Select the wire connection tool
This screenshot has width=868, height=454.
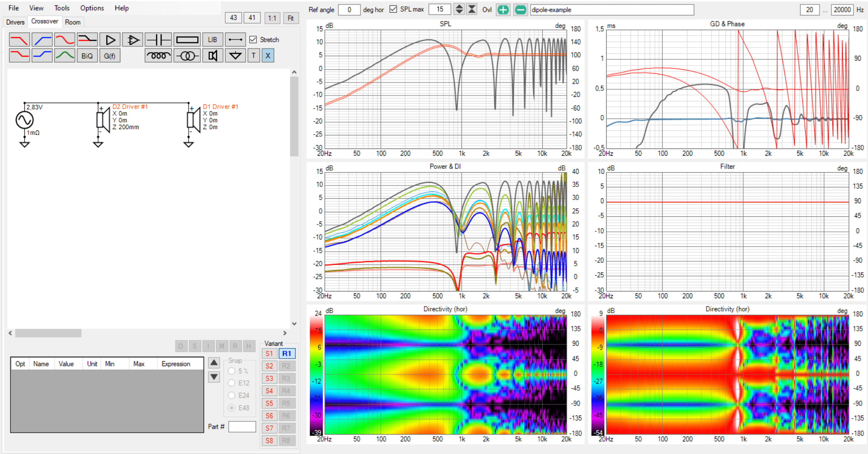click(235, 40)
